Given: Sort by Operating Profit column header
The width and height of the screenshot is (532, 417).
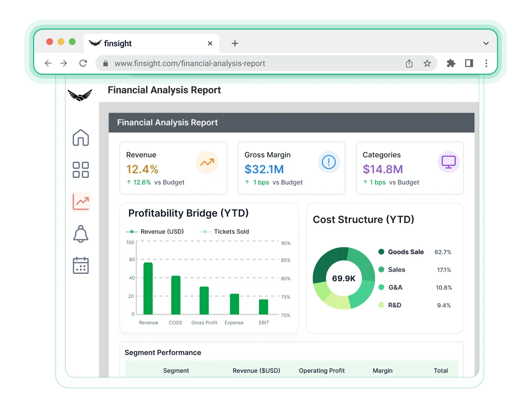Looking at the screenshot, I should click(322, 371).
